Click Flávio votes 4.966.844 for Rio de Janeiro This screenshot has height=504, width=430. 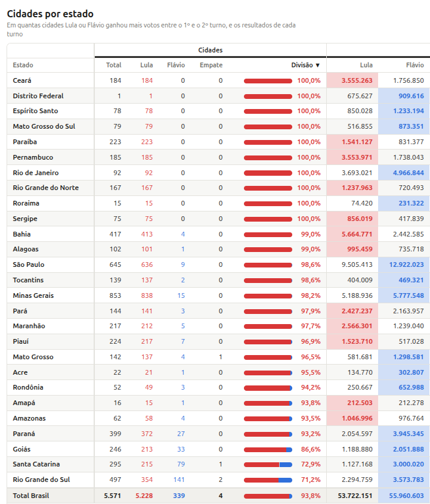tap(408, 173)
